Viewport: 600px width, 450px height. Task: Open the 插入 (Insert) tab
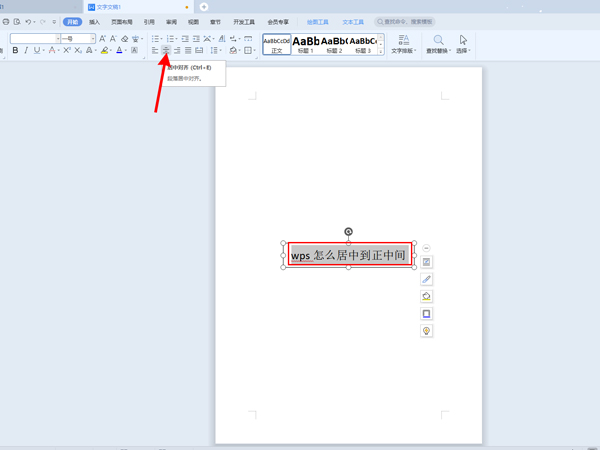tap(94, 21)
